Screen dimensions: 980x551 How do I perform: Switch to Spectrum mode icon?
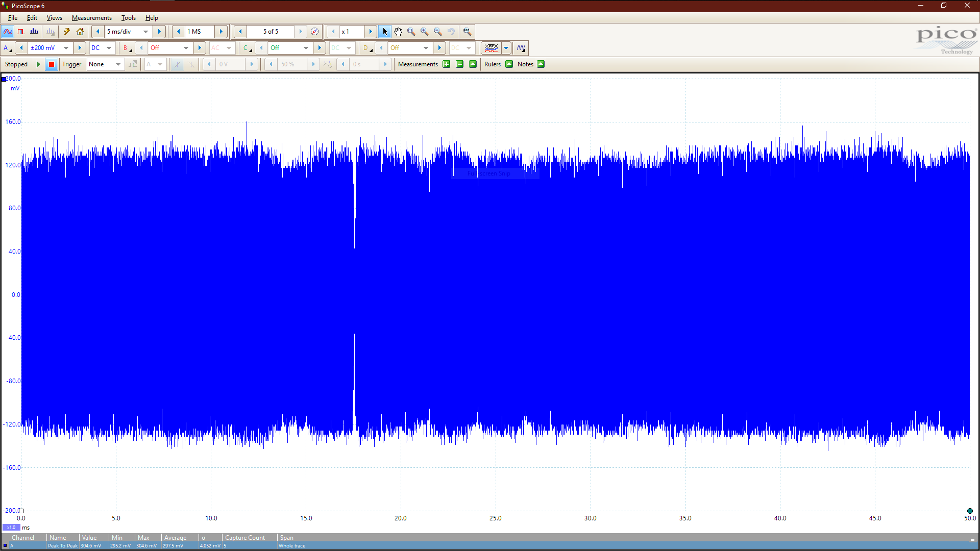pos(34,32)
